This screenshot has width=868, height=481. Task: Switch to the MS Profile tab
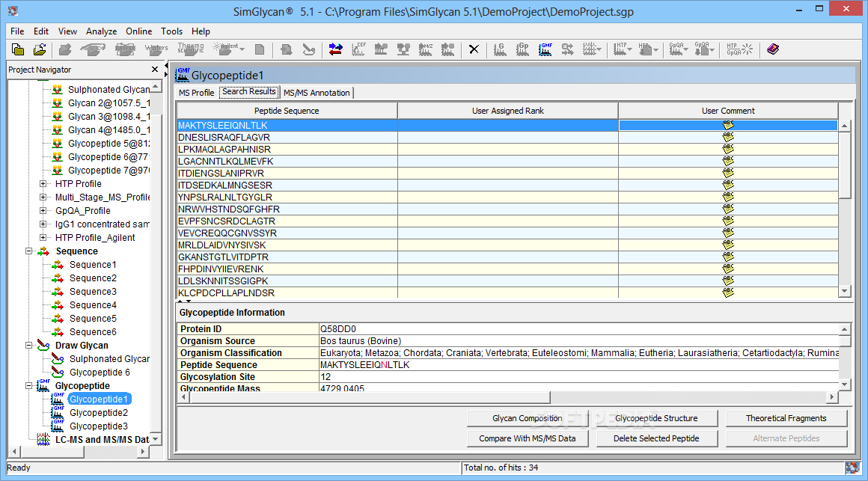coord(197,93)
